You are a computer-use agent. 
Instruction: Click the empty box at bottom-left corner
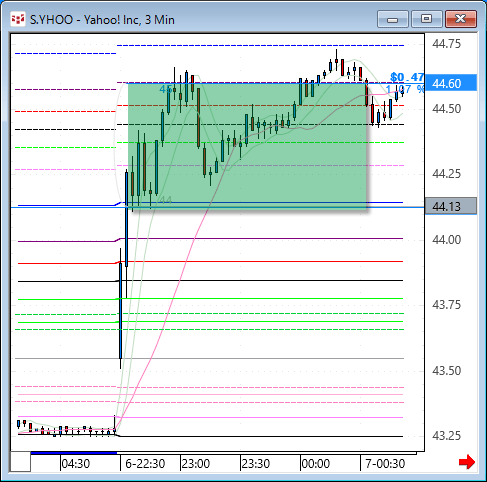21,462
